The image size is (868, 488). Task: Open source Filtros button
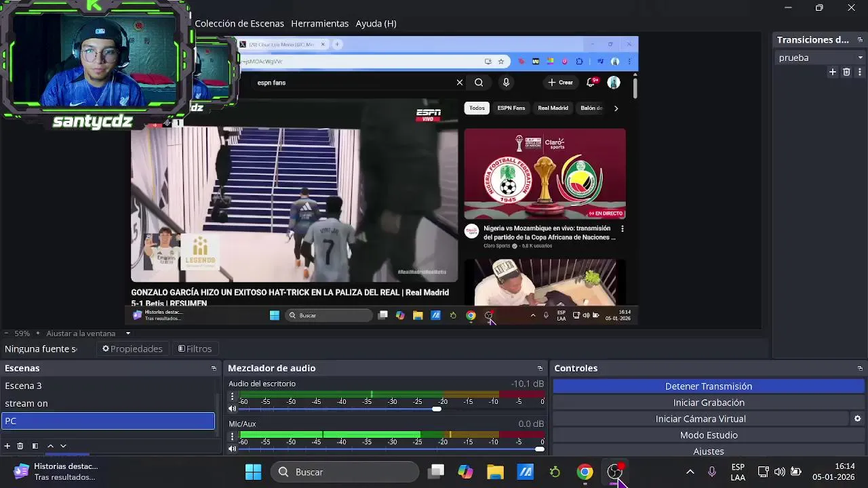pos(195,348)
